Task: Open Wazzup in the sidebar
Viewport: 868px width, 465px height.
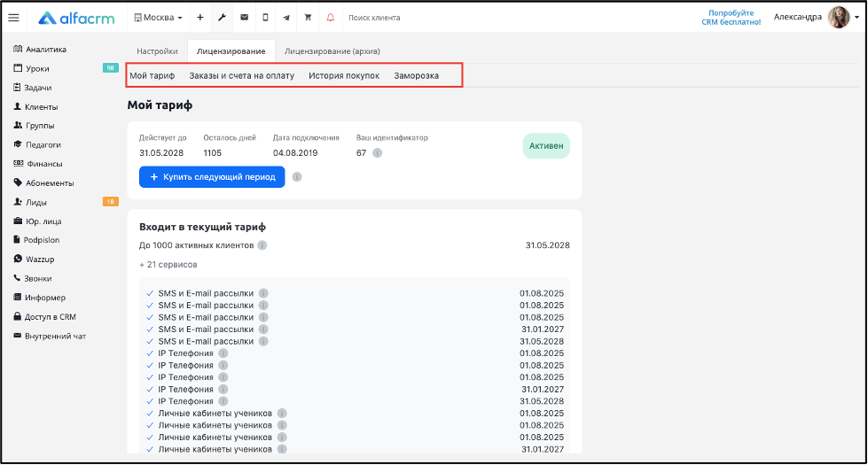Action: click(x=34, y=260)
